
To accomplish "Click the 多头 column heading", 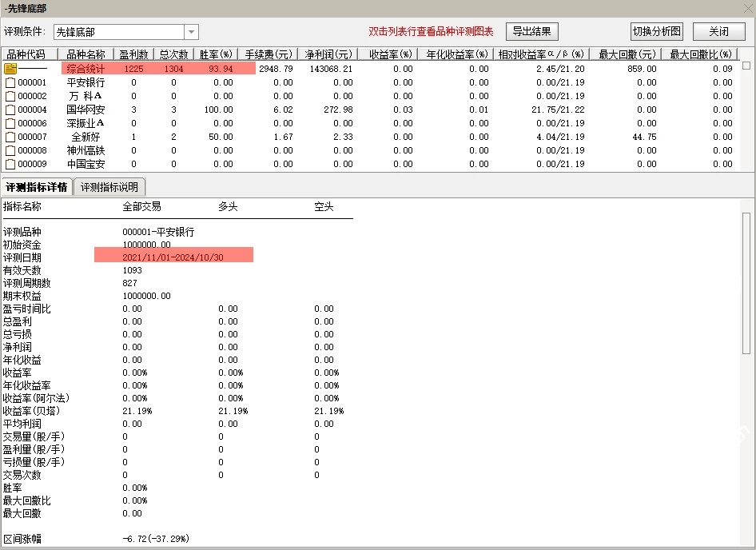I will click(x=228, y=206).
